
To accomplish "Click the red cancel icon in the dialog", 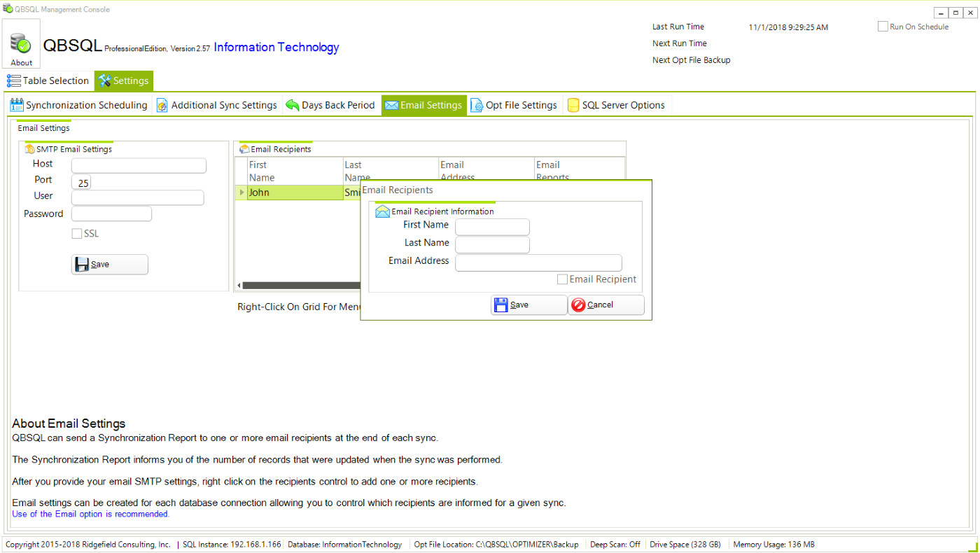I will [x=578, y=305].
